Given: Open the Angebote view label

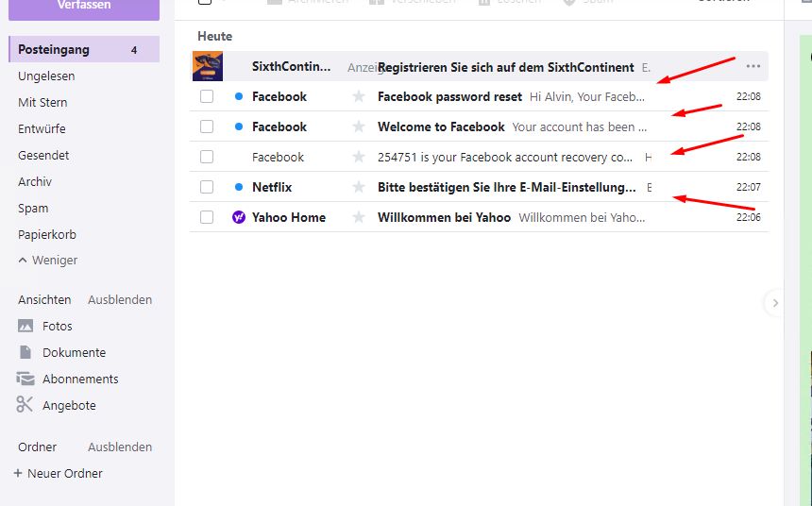Looking at the screenshot, I should pyautogui.click(x=69, y=406).
